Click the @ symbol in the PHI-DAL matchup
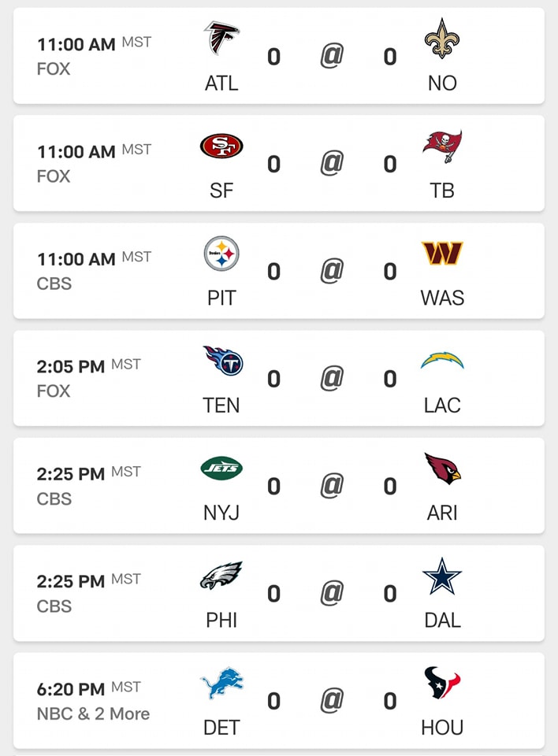 (x=332, y=593)
